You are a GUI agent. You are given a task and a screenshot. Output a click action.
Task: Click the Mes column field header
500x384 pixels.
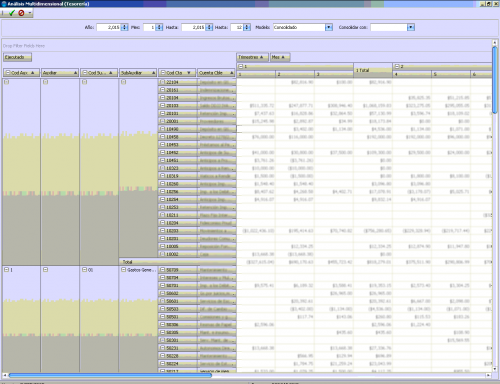pos(280,57)
